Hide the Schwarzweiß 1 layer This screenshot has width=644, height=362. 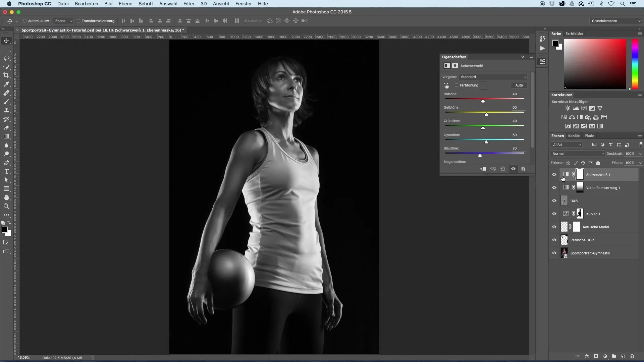[x=554, y=175]
